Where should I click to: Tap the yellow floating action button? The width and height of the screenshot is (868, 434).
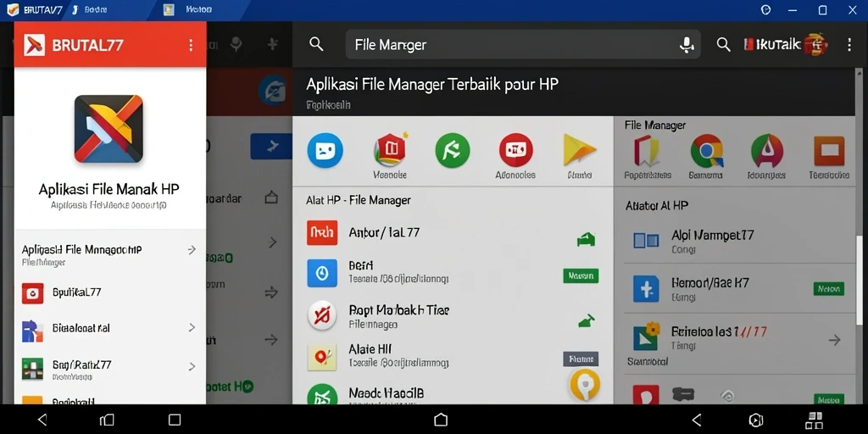pyautogui.click(x=585, y=384)
